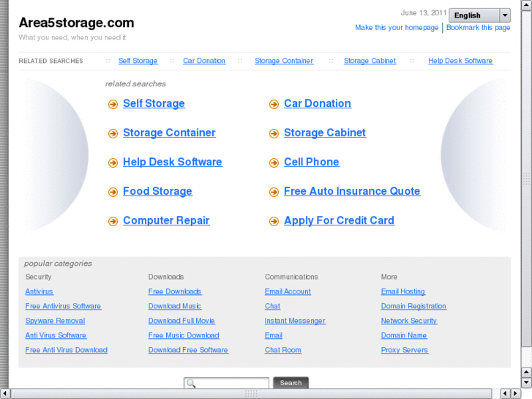The width and height of the screenshot is (532, 399).
Task: Go to Free Music Download link
Action: tap(184, 335)
